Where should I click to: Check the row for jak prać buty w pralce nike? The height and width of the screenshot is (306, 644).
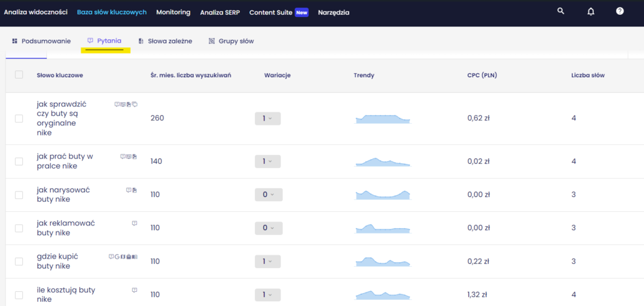19,161
